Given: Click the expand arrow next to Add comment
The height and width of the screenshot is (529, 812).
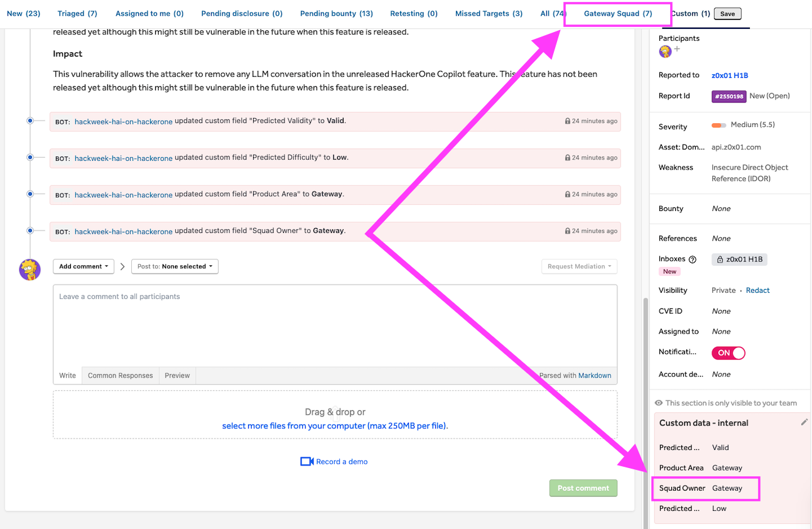Looking at the screenshot, I should pyautogui.click(x=122, y=266).
